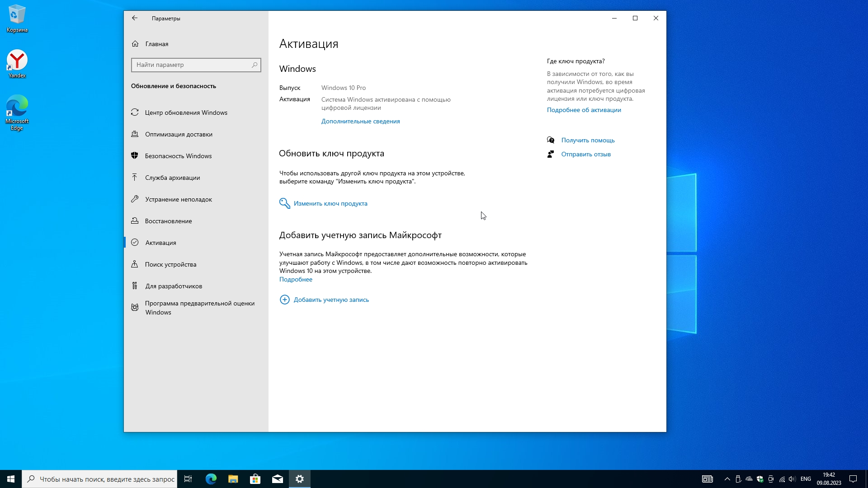
Task: Expand hidden system tray icons chevron
Action: click(727, 479)
